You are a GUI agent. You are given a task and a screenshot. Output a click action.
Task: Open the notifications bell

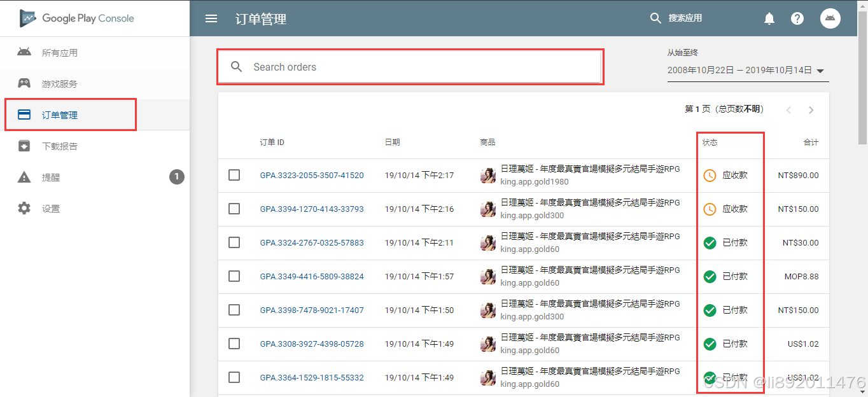tap(769, 18)
